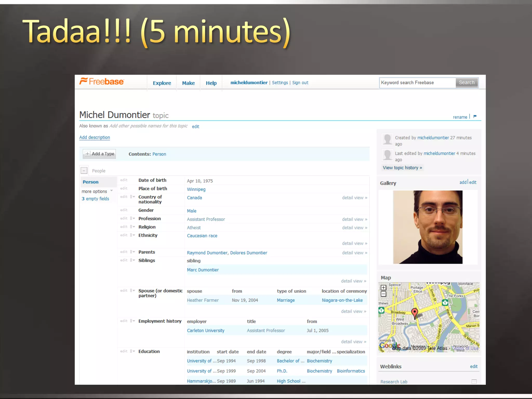
Task: Open View topic history link
Action: point(402,168)
